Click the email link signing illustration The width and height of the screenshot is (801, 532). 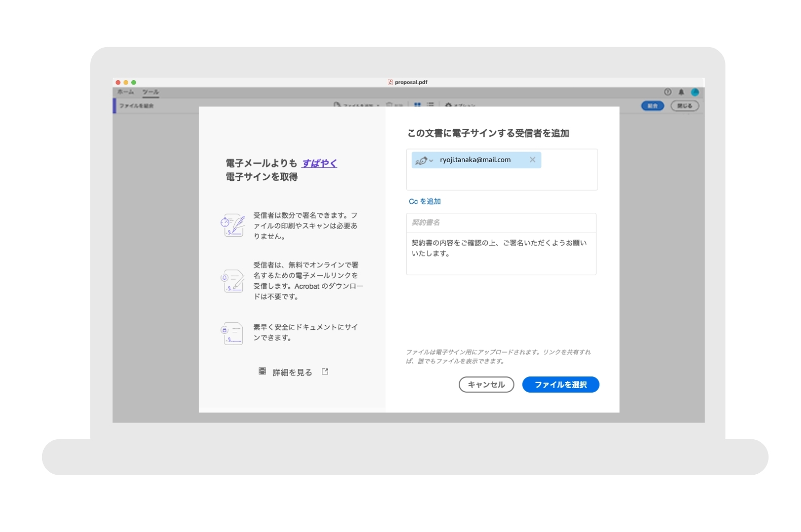click(233, 281)
